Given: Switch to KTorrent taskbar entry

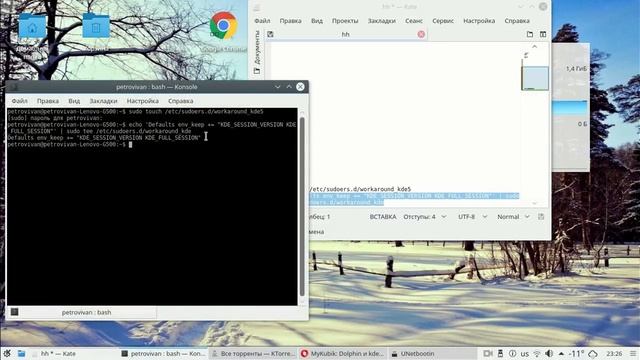Looking at the screenshot, I should [253, 353].
